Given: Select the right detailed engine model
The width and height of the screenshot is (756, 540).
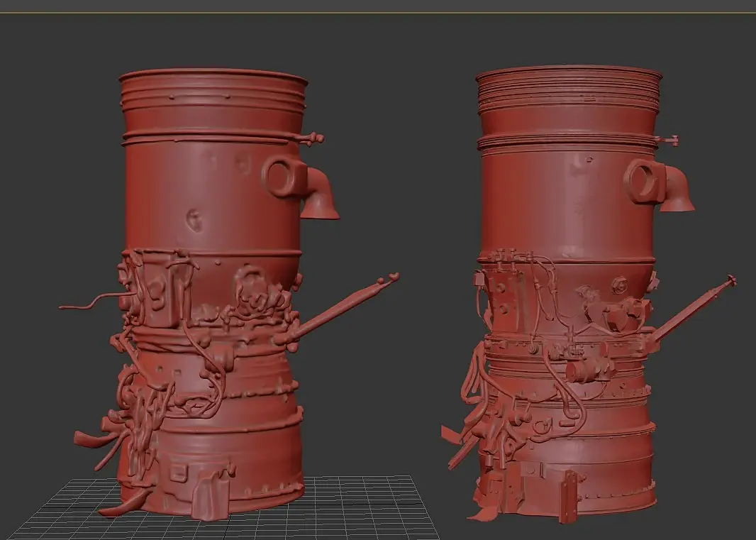Looking at the screenshot, I should coord(569,290).
